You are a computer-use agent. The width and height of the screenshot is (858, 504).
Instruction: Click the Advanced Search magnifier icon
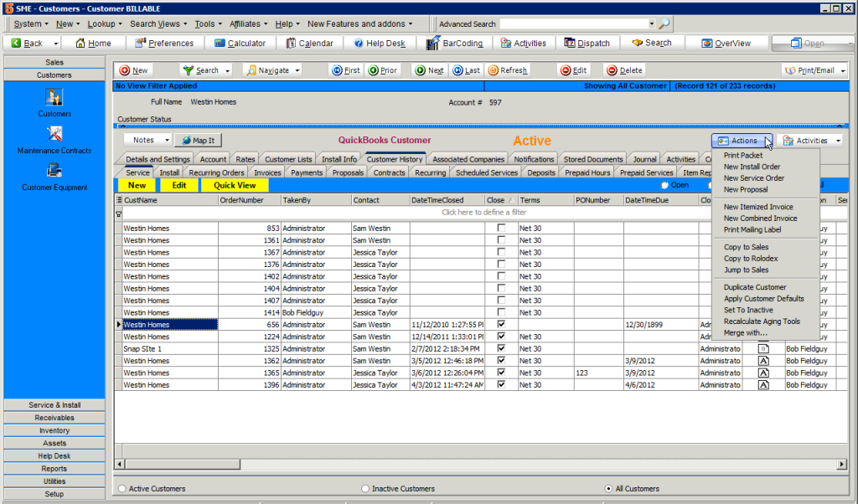tap(664, 24)
